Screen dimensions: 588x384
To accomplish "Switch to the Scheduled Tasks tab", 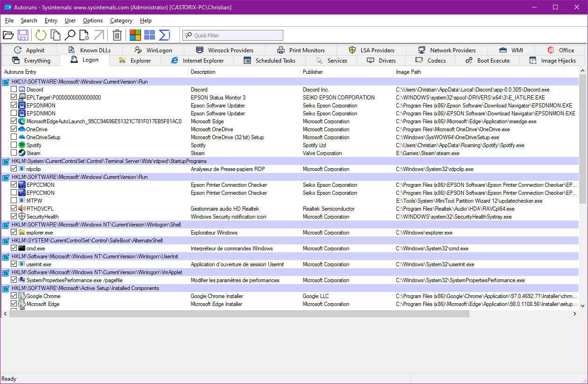I will (269, 61).
